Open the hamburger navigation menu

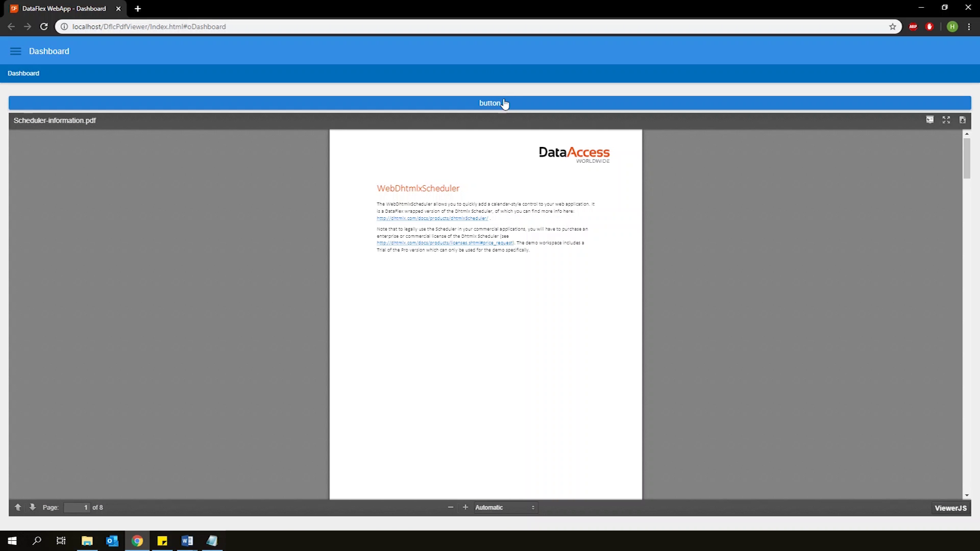coord(16,51)
